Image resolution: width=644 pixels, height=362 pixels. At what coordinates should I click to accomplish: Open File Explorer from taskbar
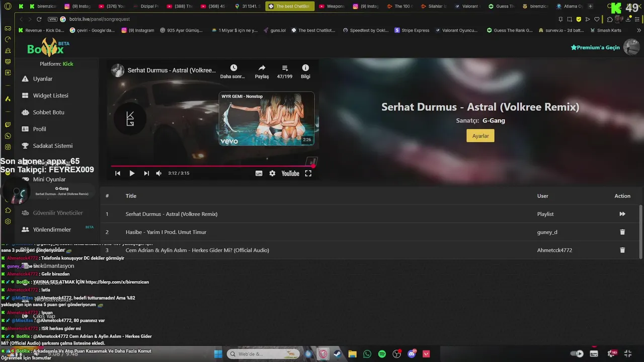[353, 354]
